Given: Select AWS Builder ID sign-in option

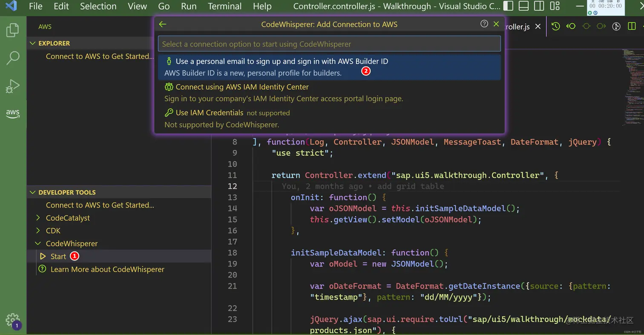Looking at the screenshot, I should [x=329, y=67].
